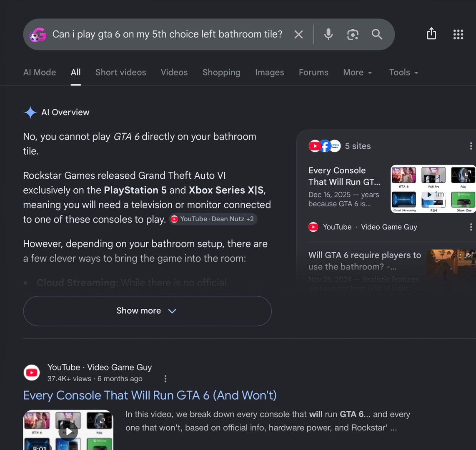The height and width of the screenshot is (450, 476).
Task: Start voice search with microphone icon
Action: (x=328, y=34)
